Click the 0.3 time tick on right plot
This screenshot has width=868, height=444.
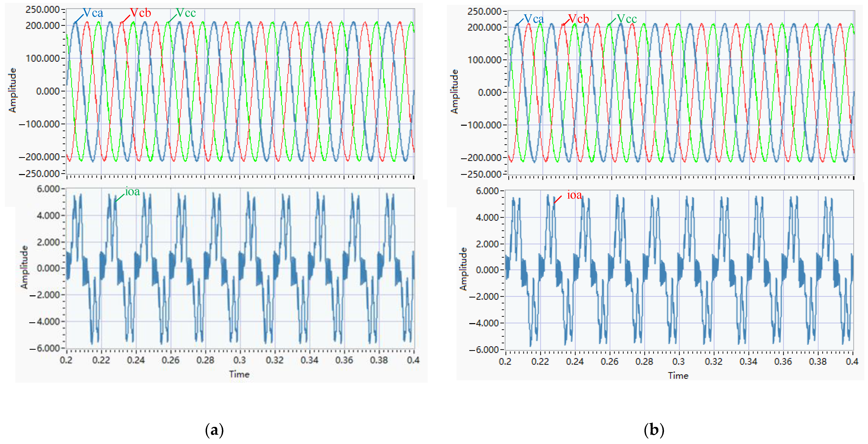(679, 362)
